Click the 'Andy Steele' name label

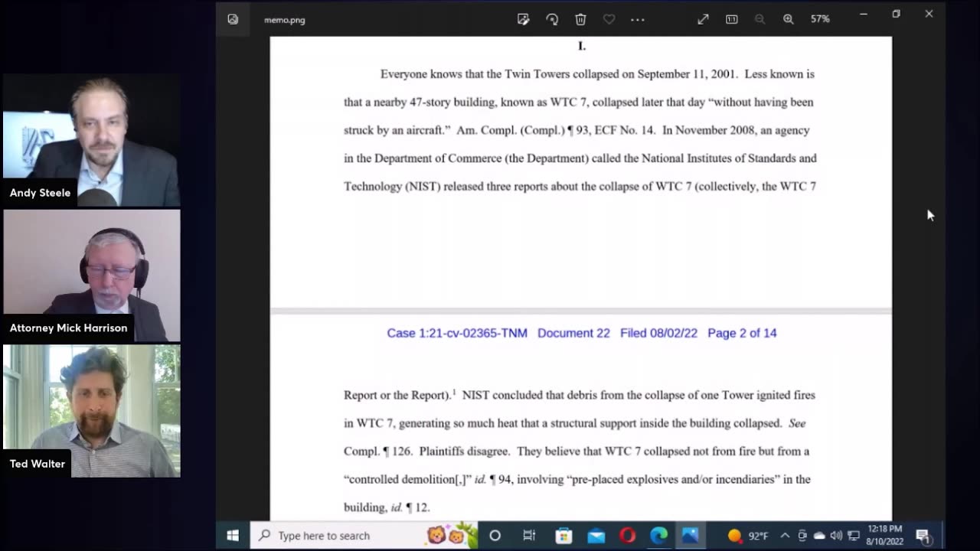pos(40,193)
